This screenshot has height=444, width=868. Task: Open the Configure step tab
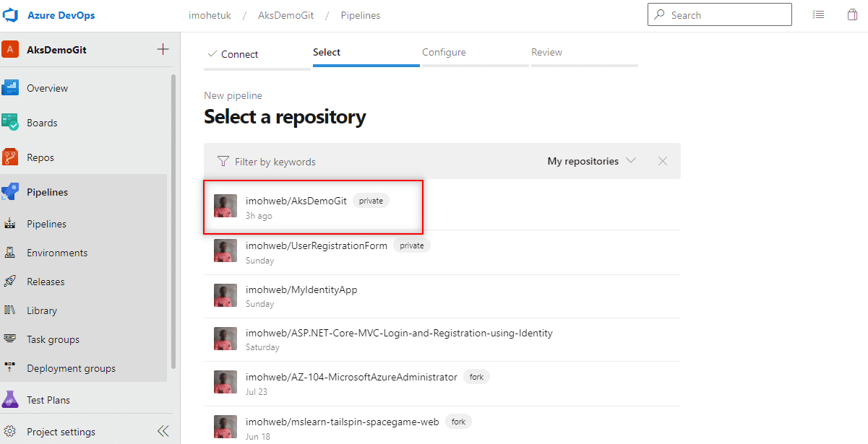click(476, 54)
